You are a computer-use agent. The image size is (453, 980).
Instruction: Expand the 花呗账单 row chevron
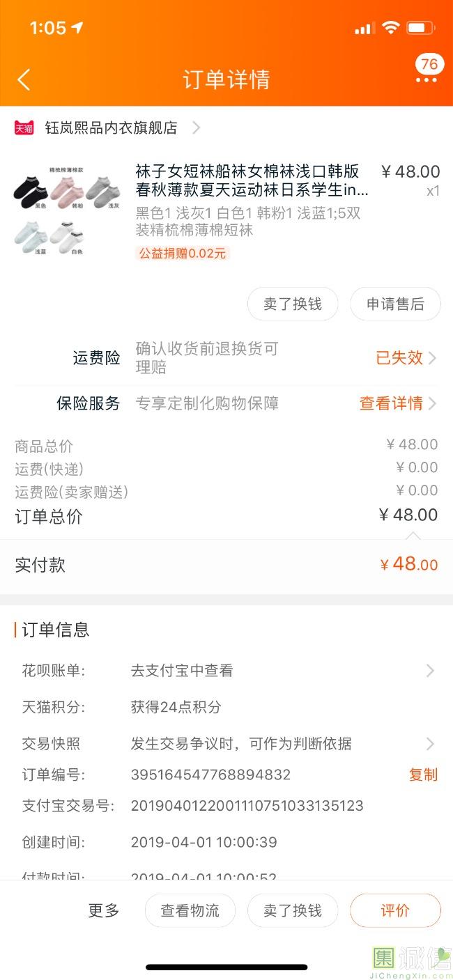[x=430, y=671]
